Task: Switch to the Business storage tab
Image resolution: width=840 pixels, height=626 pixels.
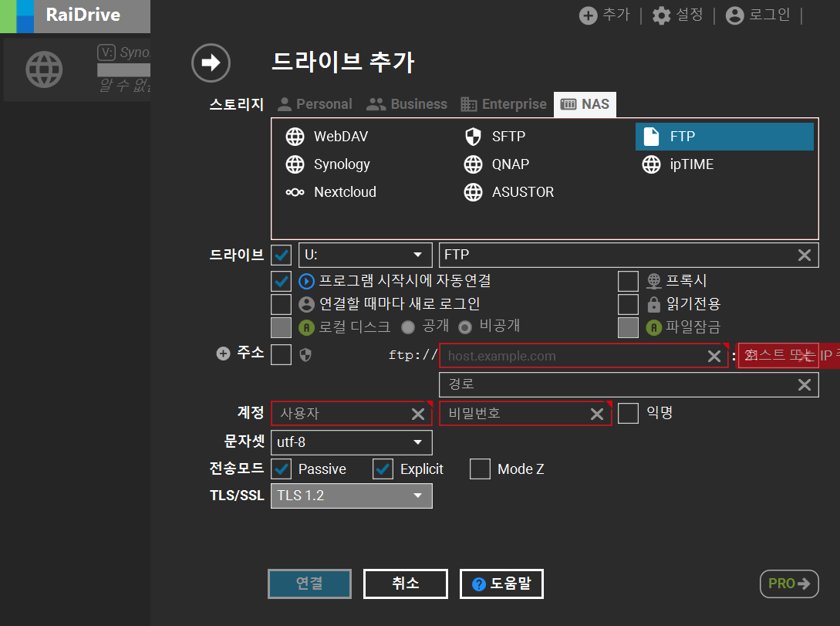Action: [407, 104]
